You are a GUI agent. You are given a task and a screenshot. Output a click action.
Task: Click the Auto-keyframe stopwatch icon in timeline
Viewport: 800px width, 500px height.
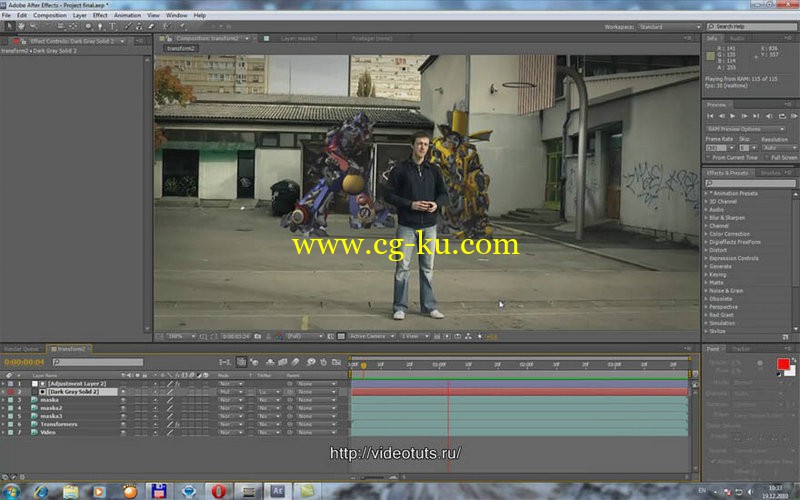[323, 362]
